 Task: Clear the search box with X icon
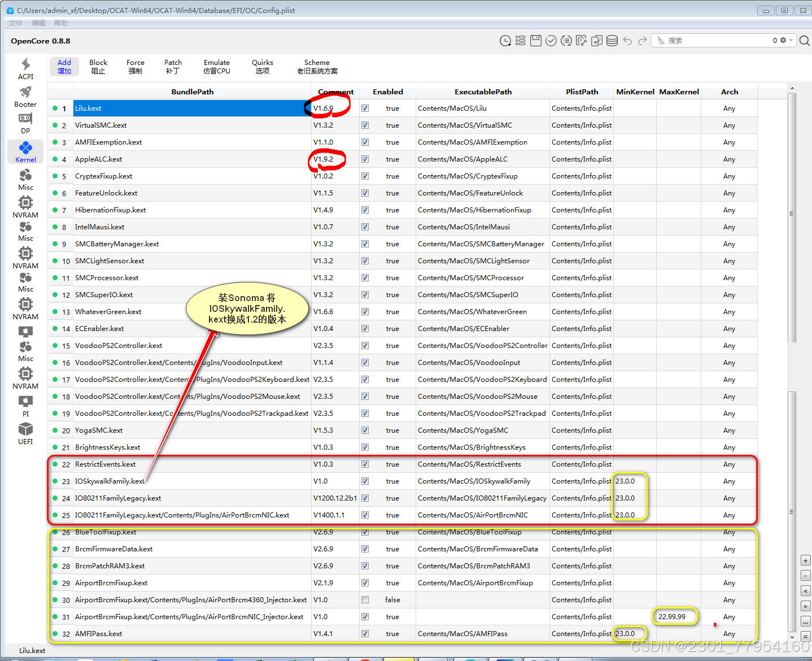pos(783,41)
